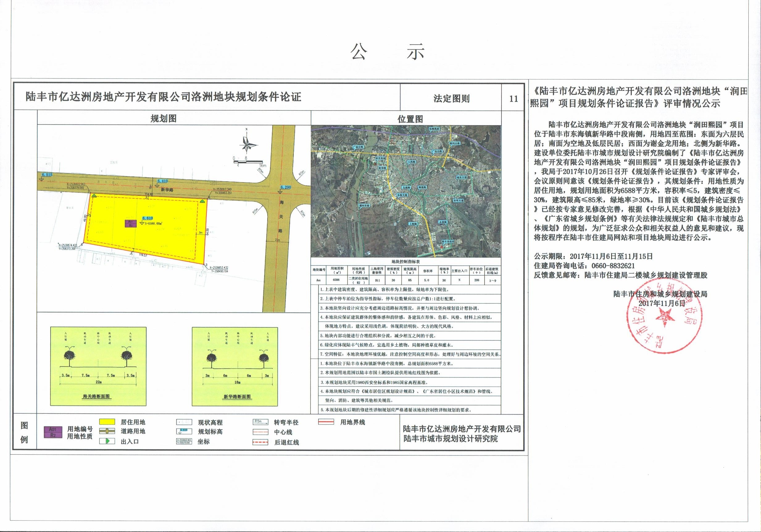Click the 坐标 legend symbol

(x=184, y=442)
